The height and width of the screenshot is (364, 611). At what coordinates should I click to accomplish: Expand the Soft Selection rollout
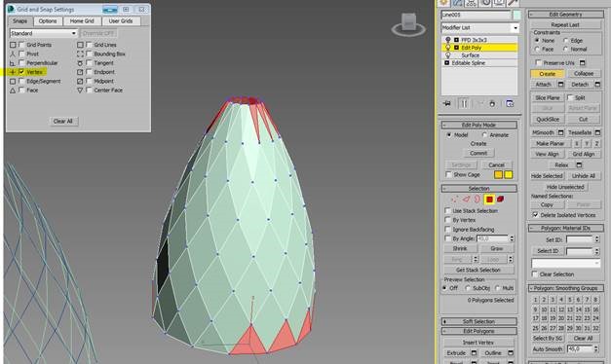point(478,321)
